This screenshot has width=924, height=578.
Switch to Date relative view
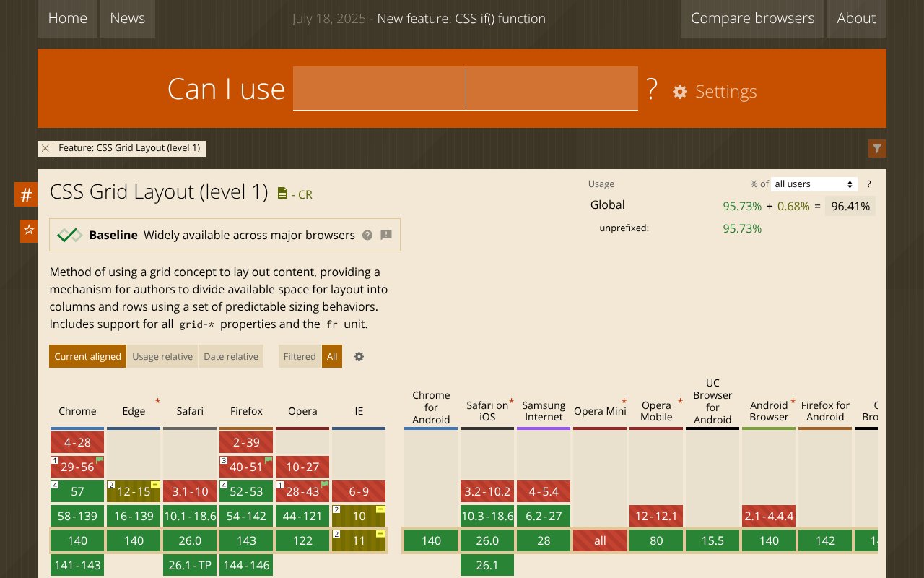(x=231, y=356)
